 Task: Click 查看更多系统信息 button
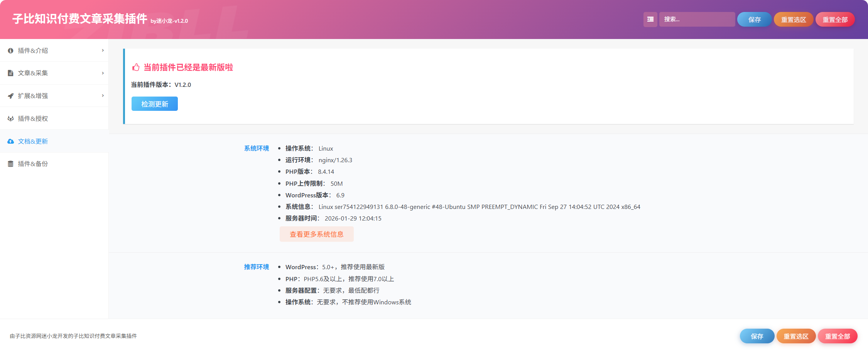[316, 234]
